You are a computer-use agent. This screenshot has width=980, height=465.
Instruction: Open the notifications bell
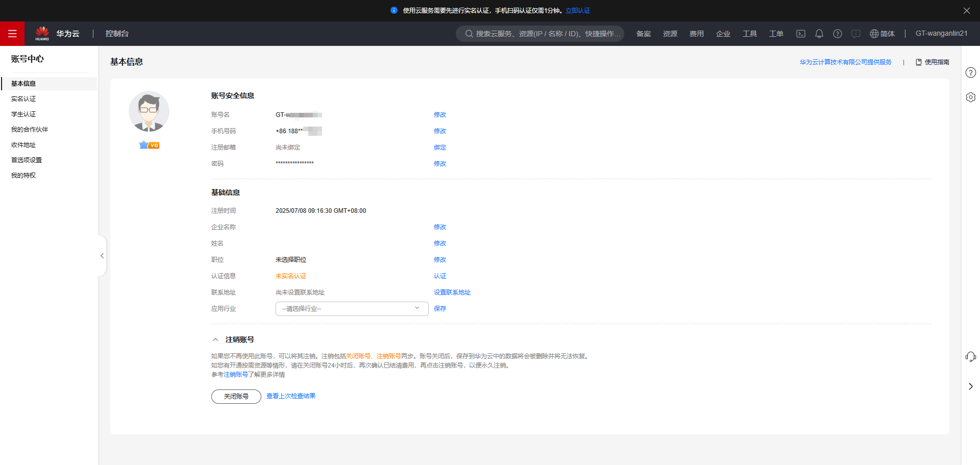(x=819, y=34)
